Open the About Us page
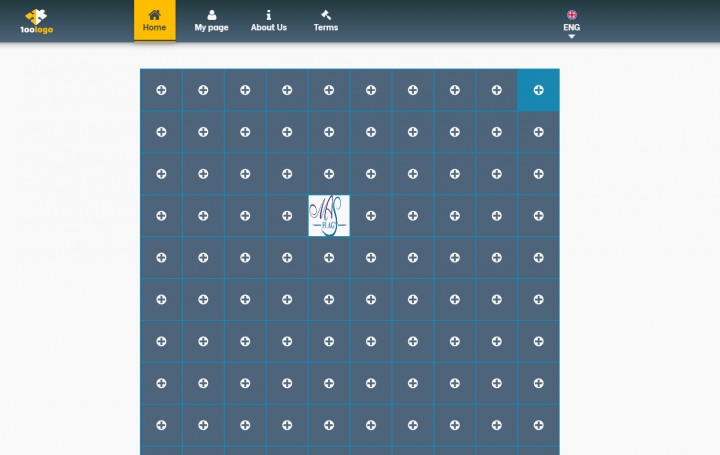Screen dimensions: 720x455 [x=269, y=21]
